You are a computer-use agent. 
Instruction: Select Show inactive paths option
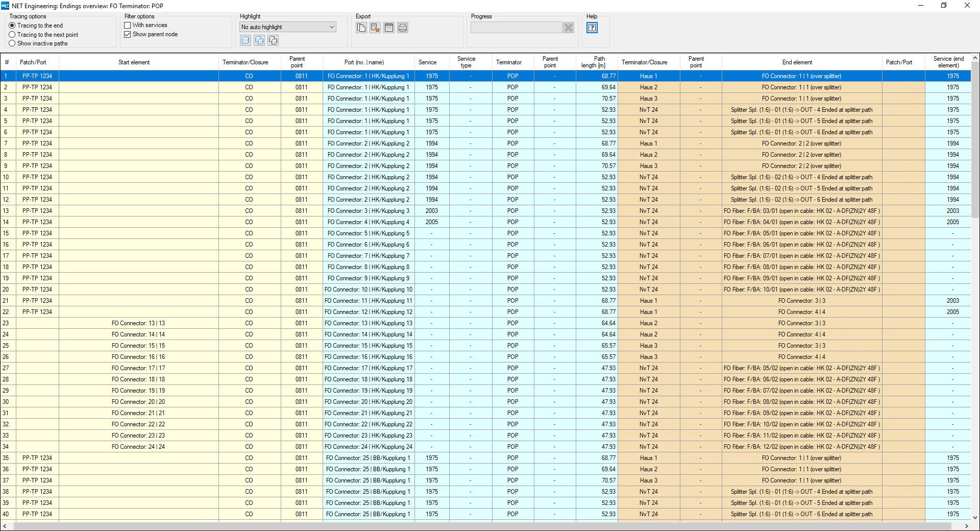coord(12,43)
